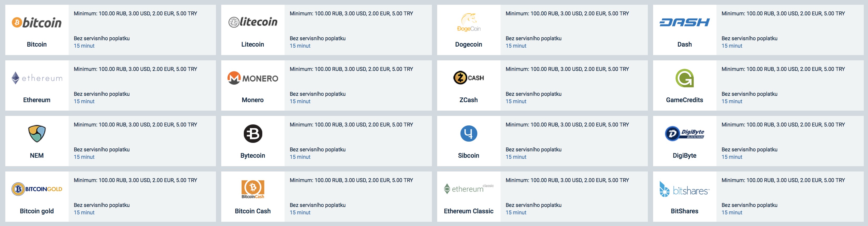Viewport: 868px width, 226px height.
Task: Pick the DigiByte logo
Action: pos(684,134)
